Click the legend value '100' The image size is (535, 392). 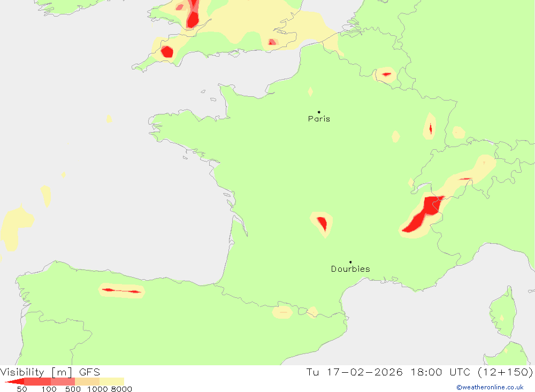(49, 389)
